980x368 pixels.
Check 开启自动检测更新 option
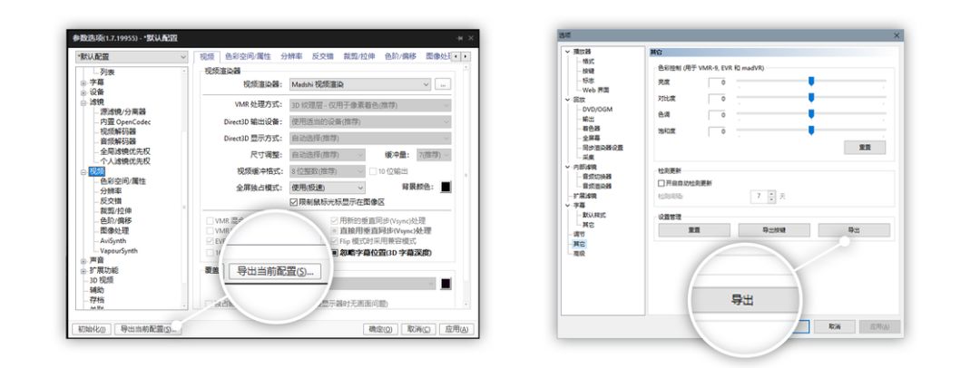click(x=661, y=183)
